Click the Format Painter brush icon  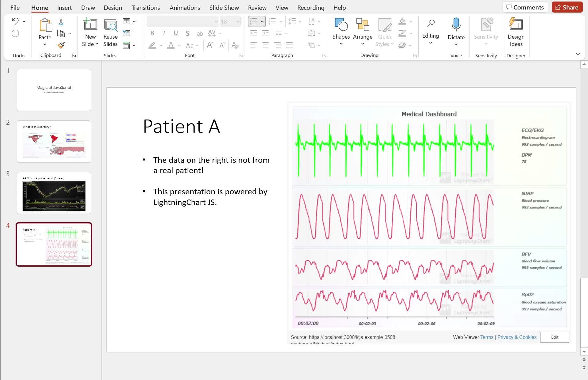click(x=61, y=45)
